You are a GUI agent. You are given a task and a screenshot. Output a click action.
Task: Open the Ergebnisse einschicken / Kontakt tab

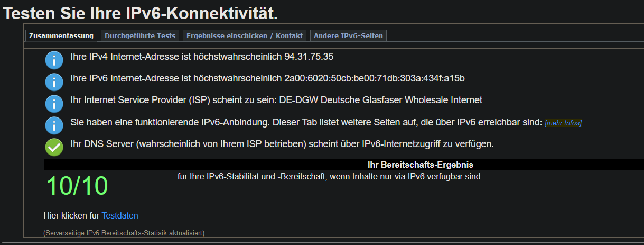245,35
